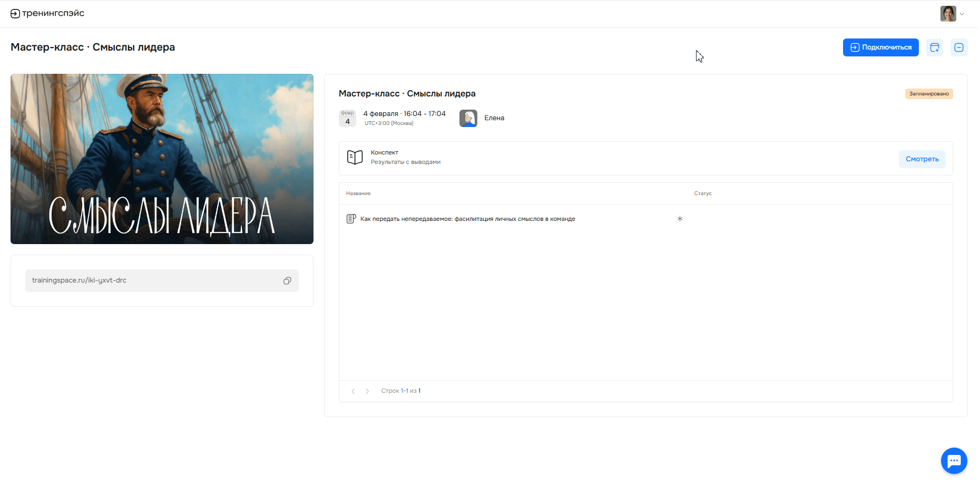The image size is (980, 485).
Task: Click the asterisk status icon in the row
Action: [x=680, y=219]
